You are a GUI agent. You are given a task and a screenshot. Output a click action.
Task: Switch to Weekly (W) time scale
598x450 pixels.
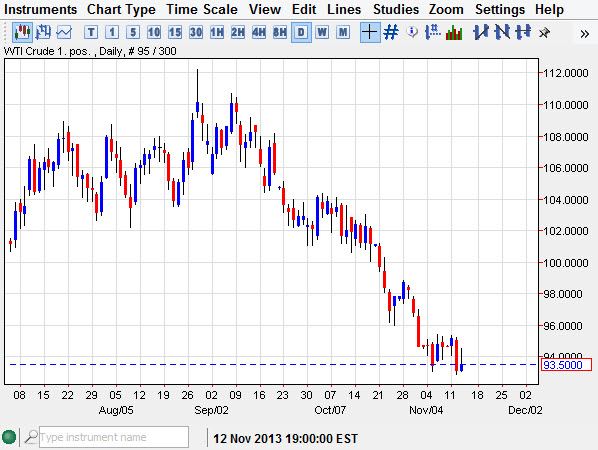[322, 32]
